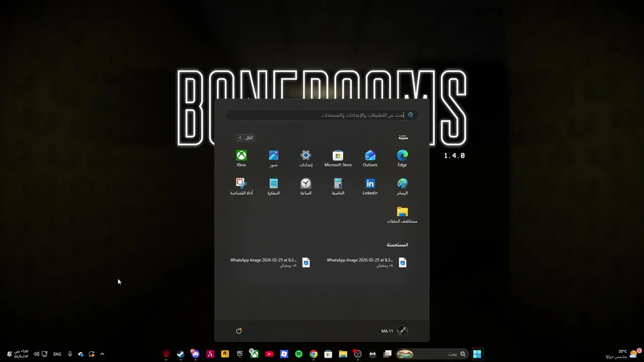Open clock and date on taskbar
Image resolution: width=644 pixels, height=362 pixels.
[21, 354]
